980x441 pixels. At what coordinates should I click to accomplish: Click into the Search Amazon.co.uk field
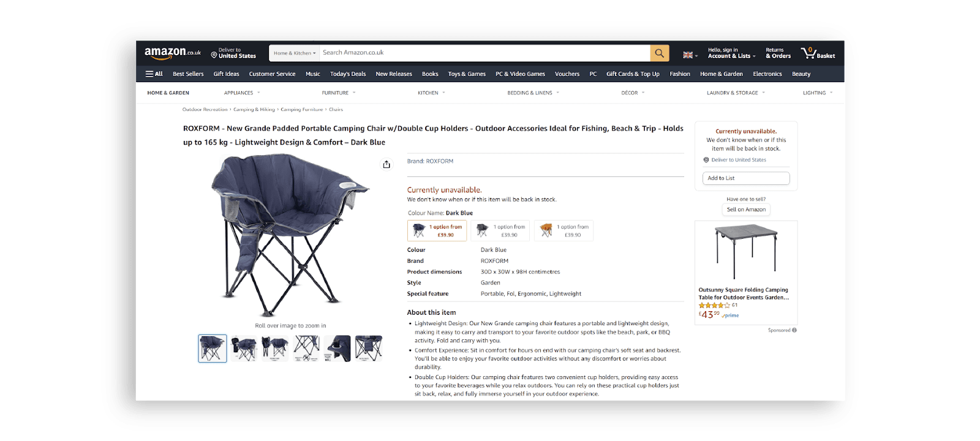point(485,53)
